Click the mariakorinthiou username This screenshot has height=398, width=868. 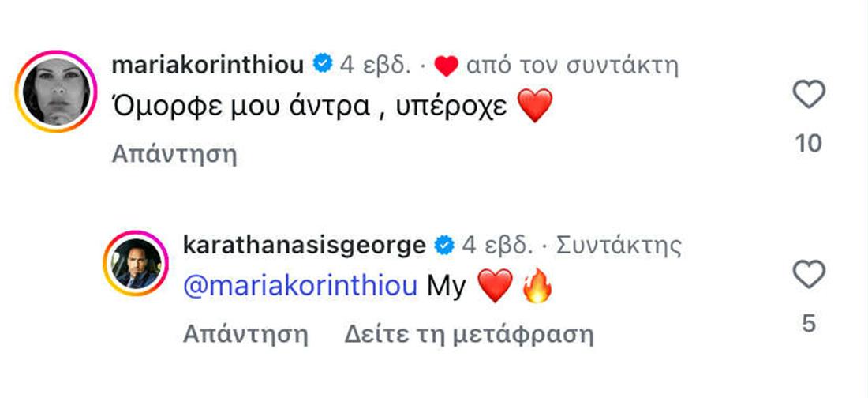[x=208, y=65]
